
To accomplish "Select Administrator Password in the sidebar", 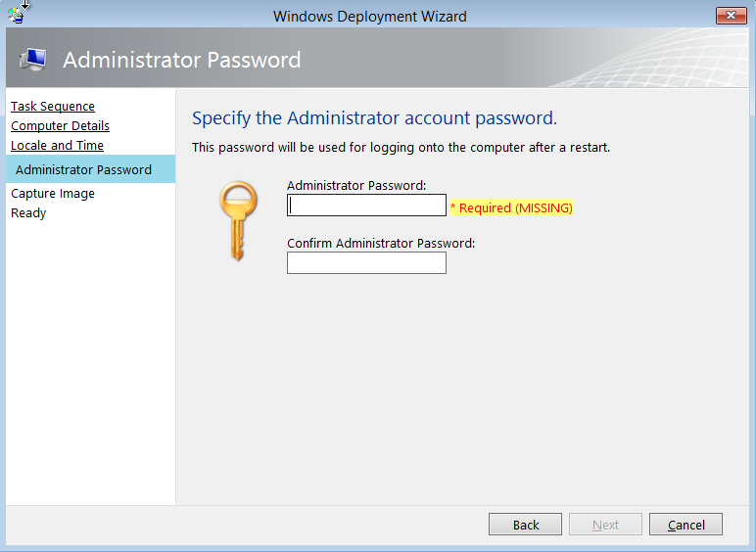I will [x=83, y=169].
